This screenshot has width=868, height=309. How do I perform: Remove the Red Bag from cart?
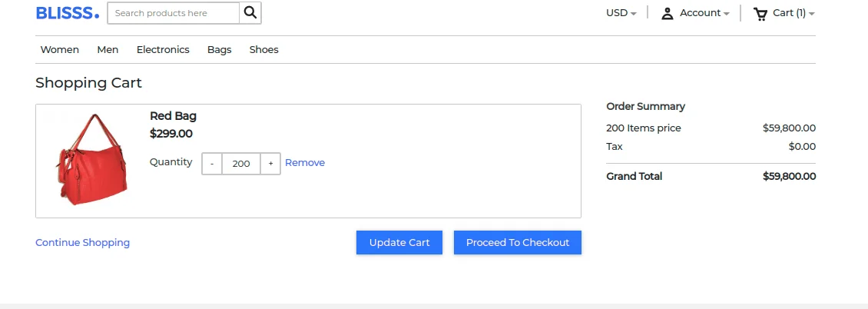tap(305, 163)
